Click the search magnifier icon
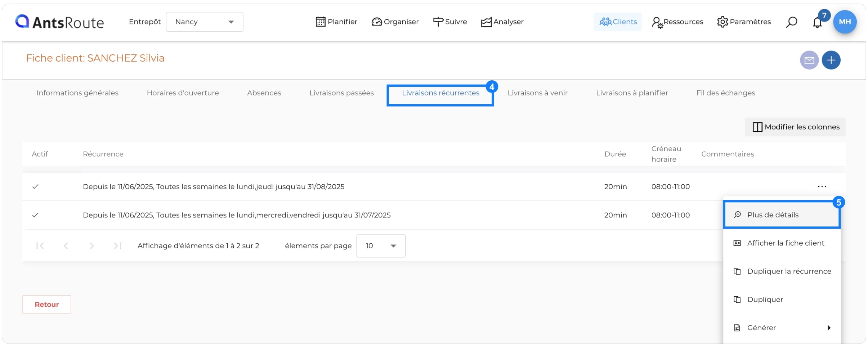This screenshot has width=868, height=346. pos(791,22)
